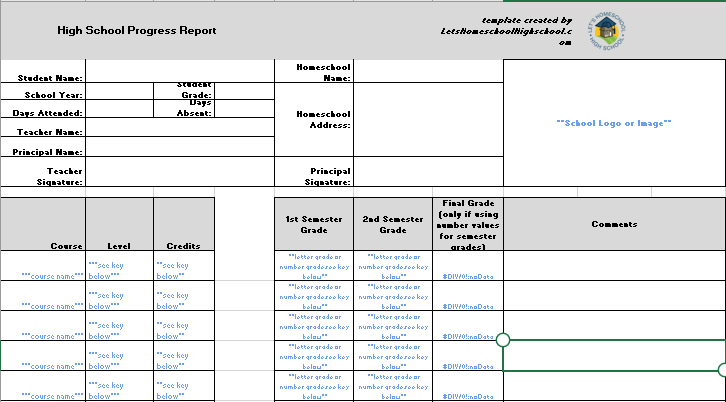
Task: Click 1st semester grade cell in first course row
Action: [314, 266]
